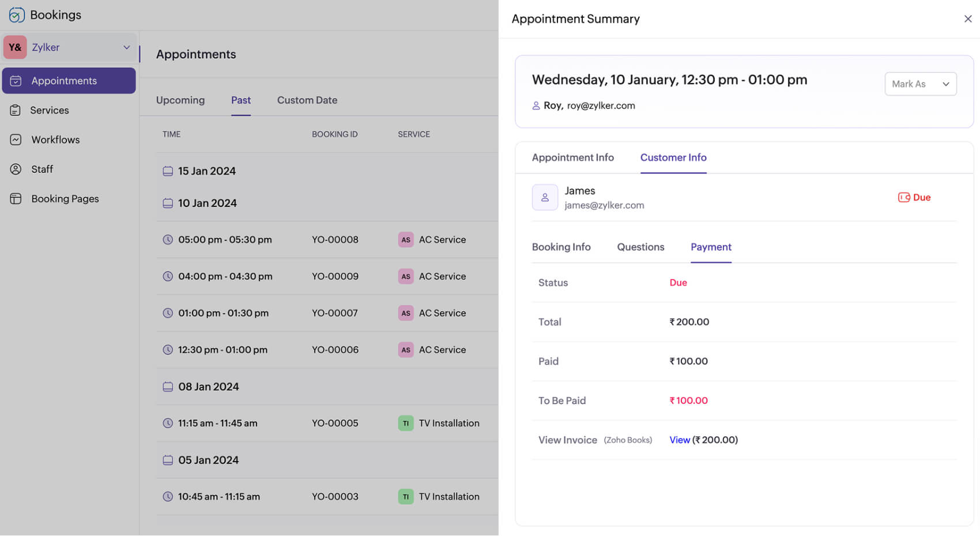Click the clock icon for the 05:00 pm appointment
980x536 pixels.
(x=168, y=239)
